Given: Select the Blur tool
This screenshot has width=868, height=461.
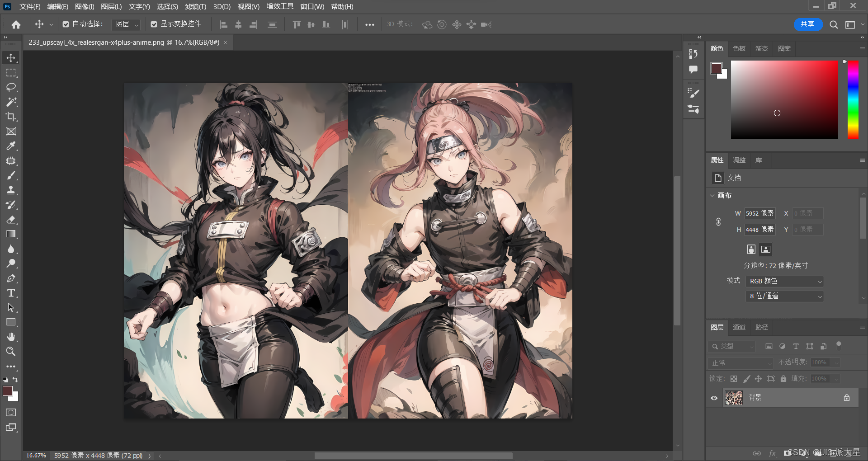Looking at the screenshot, I should pos(11,249).
